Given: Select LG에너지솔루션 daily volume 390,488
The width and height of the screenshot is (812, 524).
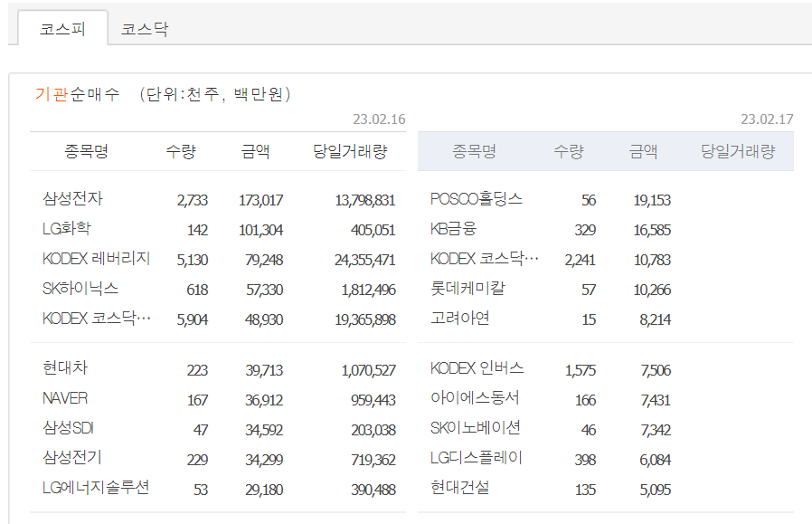Looking at the screenshot, I should (x=373, y=490).
